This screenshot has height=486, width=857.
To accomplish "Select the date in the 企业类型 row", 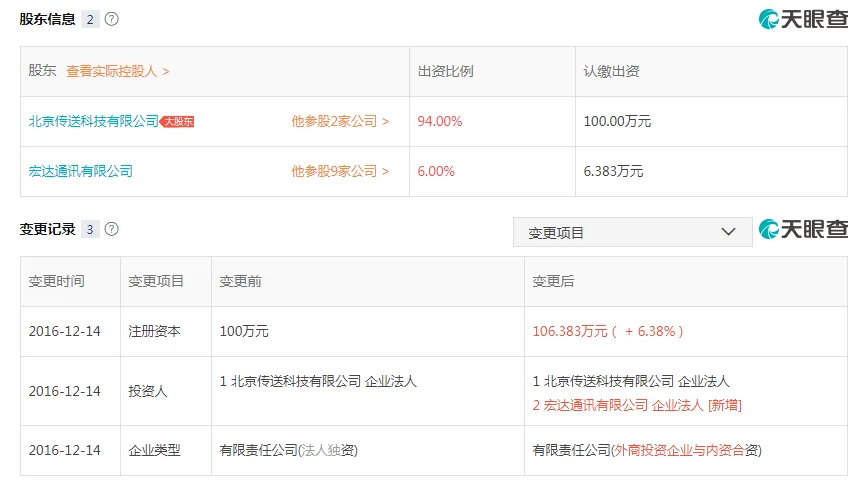I will point(64,450).
